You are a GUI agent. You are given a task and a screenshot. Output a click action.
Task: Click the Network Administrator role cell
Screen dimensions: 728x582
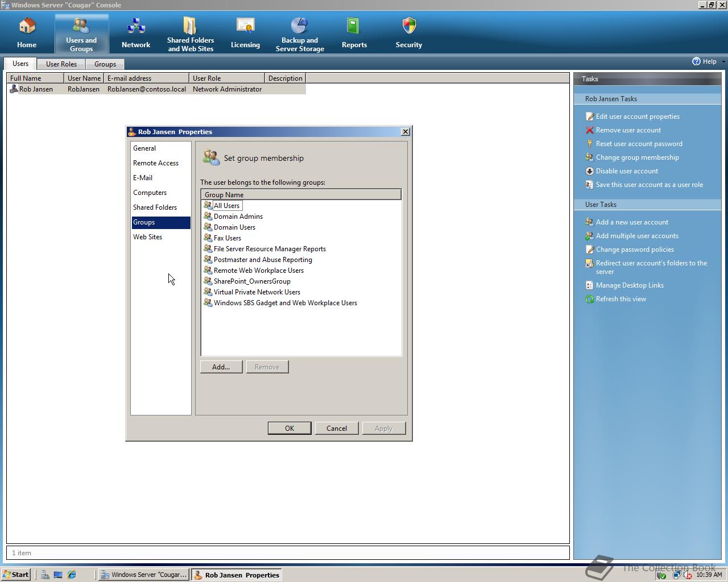227,89
